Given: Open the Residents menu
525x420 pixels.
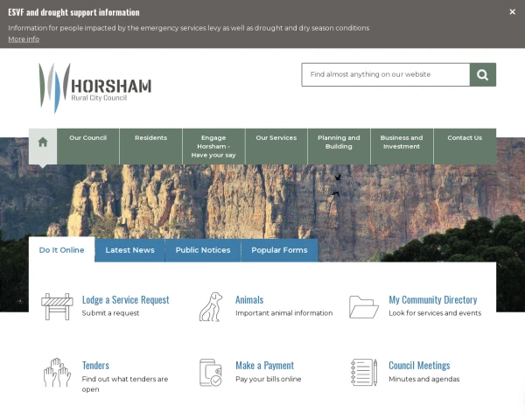Looking at the screenshot, I should 150,138.
